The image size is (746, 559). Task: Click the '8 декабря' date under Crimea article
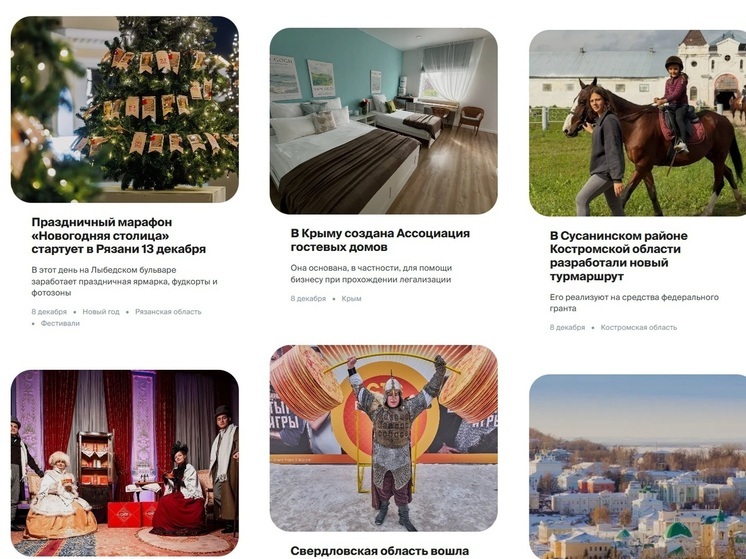pyautogui.click(x=308, y=298)
